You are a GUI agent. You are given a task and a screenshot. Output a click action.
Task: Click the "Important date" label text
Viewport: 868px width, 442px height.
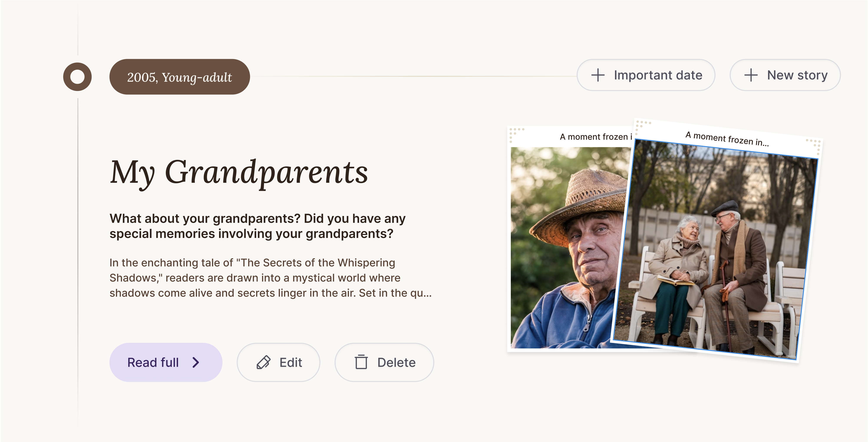click(x=658, y=75)
